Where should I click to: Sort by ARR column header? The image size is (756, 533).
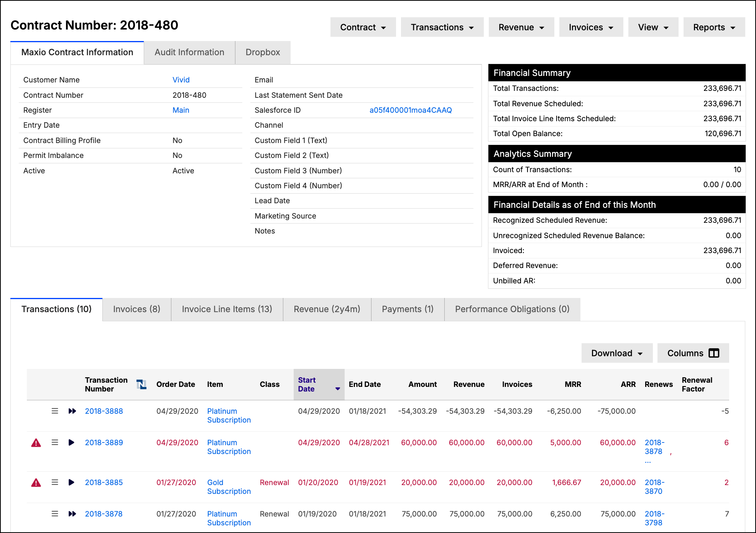628,384
